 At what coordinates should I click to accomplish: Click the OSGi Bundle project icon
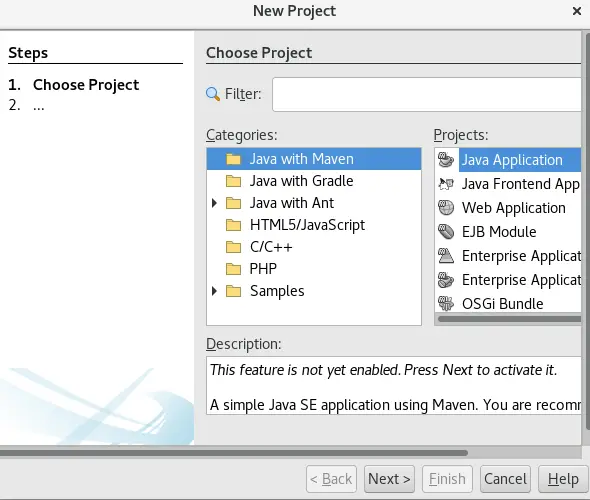[446, 304]
